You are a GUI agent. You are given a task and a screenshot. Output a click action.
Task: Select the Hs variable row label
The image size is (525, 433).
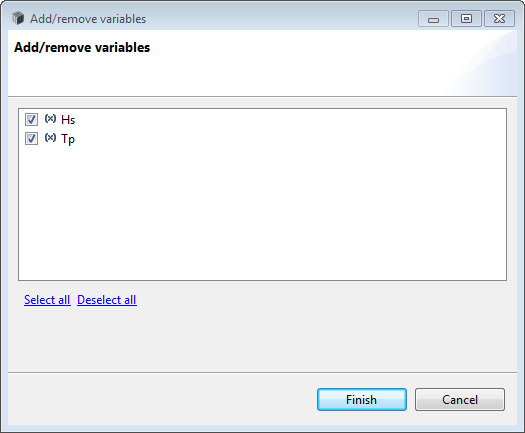(x=68, y=120)
